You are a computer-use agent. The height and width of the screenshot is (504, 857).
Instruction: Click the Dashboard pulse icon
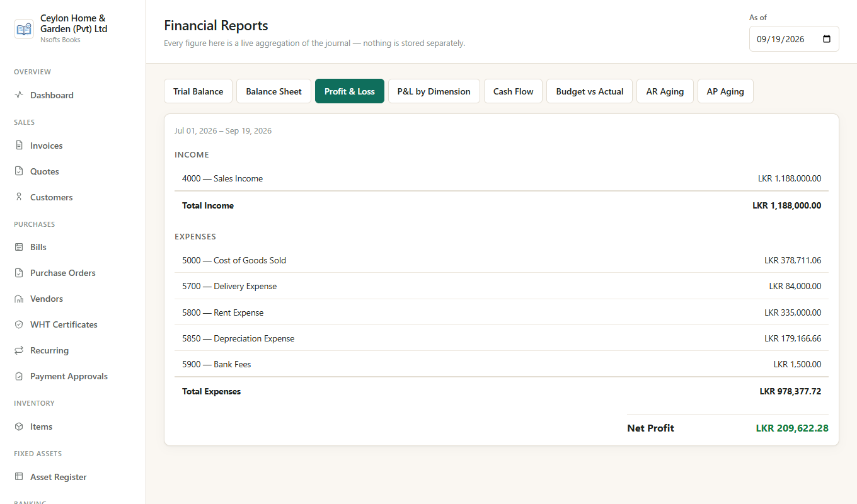19,95
